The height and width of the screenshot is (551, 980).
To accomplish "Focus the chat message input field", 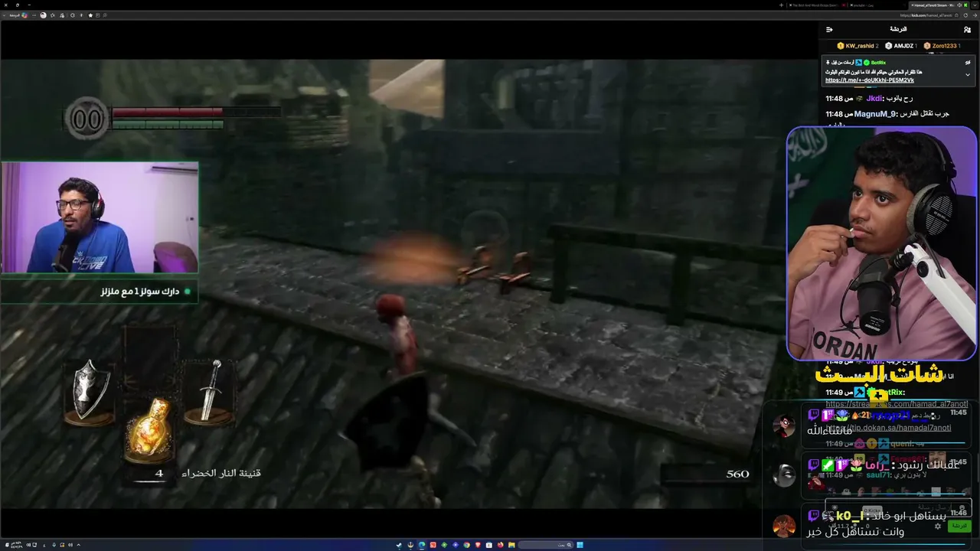I will [897, 507].
